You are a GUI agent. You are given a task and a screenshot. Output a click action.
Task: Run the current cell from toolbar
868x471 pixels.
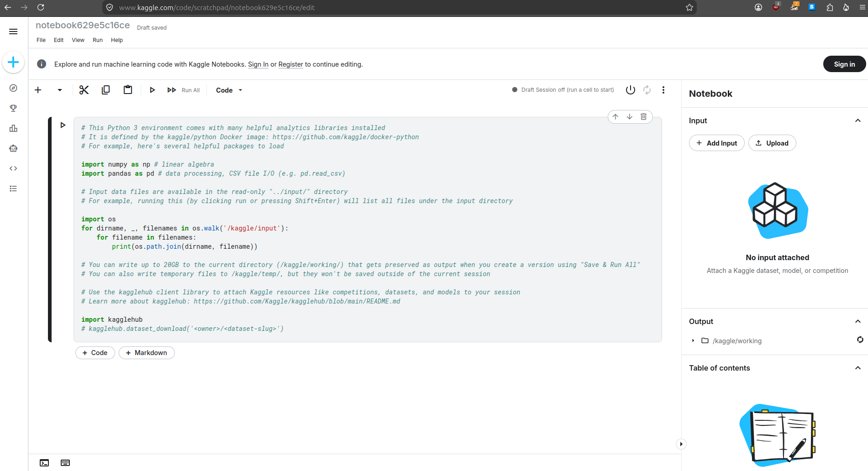(153, 90)
